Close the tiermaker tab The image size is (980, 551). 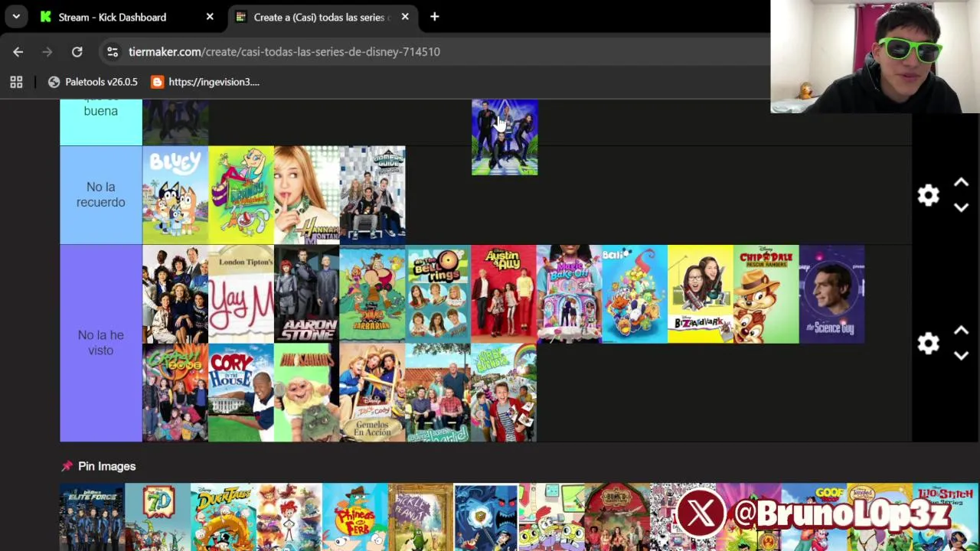coord(405,17)
